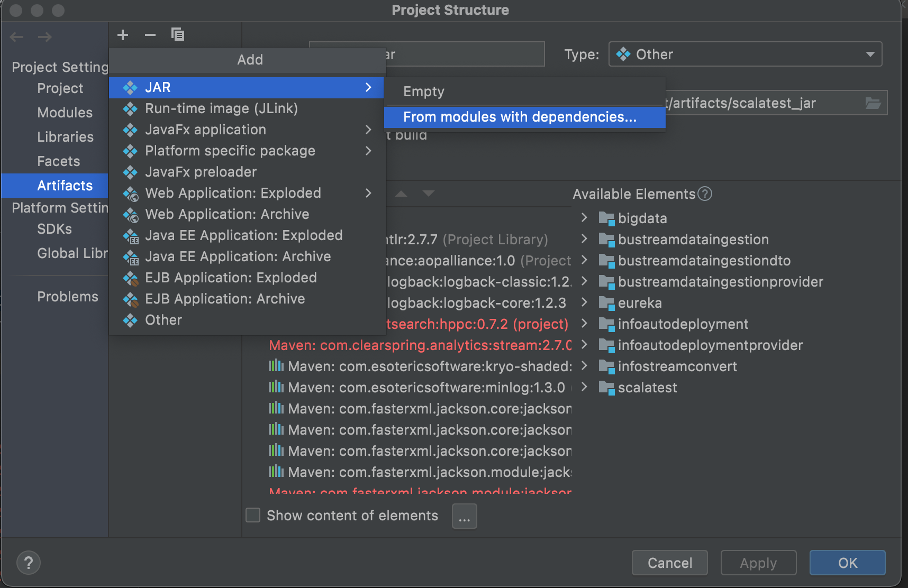Click the back navigation arrow at top left
This screenshot has height=588, width=908.
point(16,36)
